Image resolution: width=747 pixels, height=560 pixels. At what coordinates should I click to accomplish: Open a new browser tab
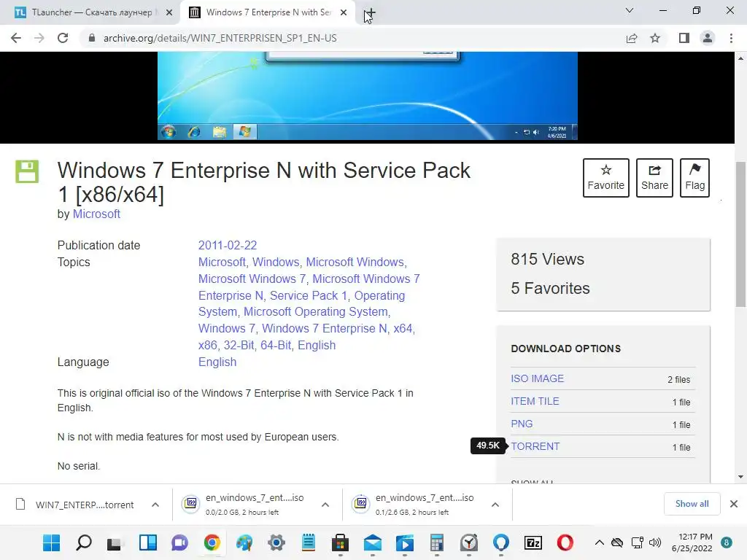click(x=370, y=13)
